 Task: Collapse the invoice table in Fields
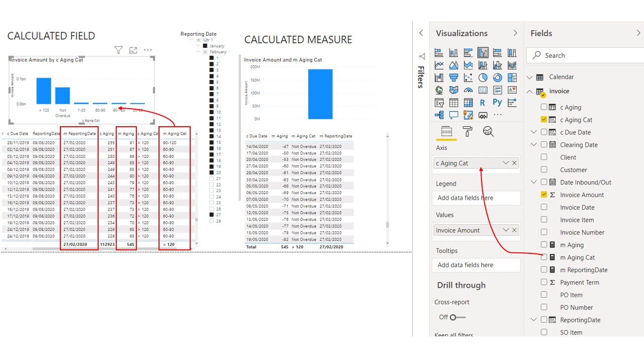coord(529,91)
